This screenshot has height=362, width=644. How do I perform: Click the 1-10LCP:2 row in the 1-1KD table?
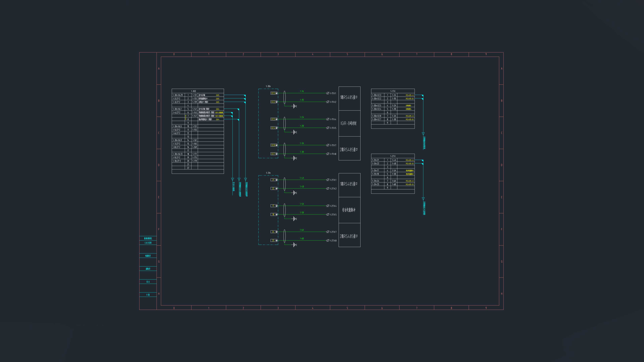198,161
